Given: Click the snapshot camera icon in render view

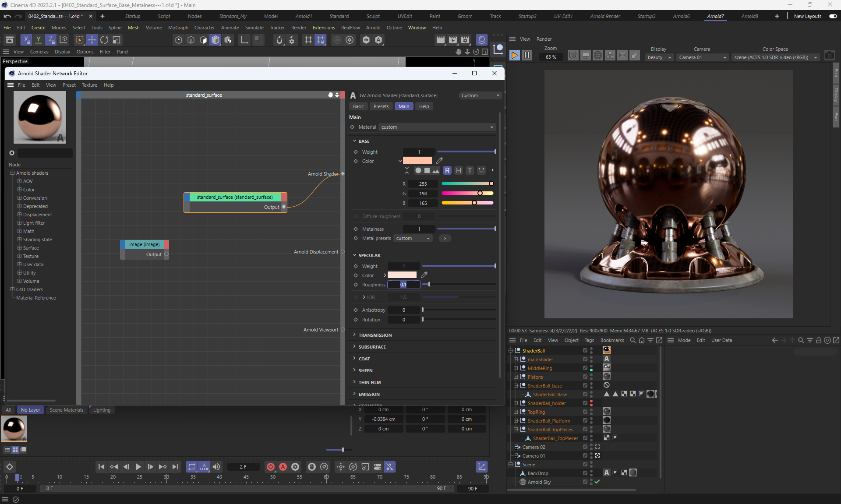Looking at the screenshot, I should point(829,56).
